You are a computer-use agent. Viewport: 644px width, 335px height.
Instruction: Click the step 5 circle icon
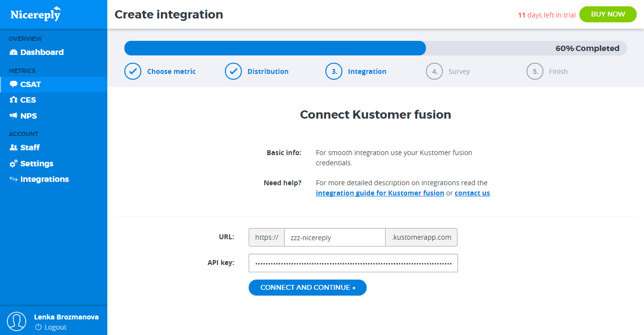(x=535, y=71)
